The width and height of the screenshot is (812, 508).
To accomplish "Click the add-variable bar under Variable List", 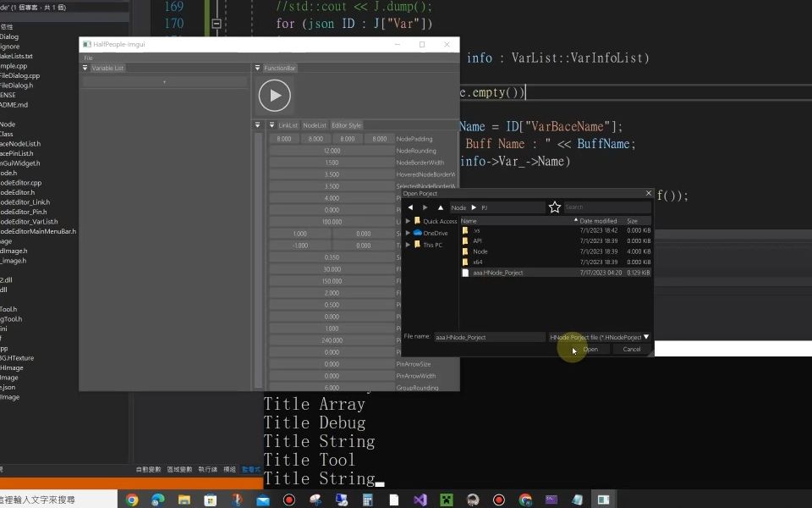I will [165, 82].
